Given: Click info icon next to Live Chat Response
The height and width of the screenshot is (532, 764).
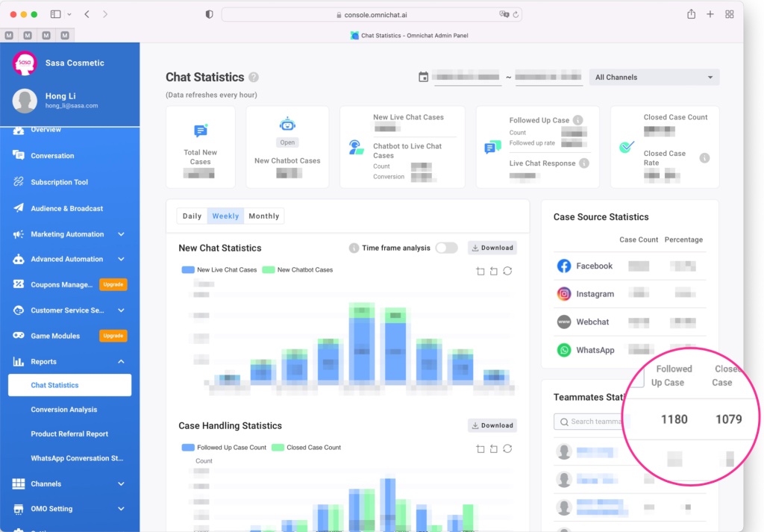Looking at the screenshot, I should (584, 163).
